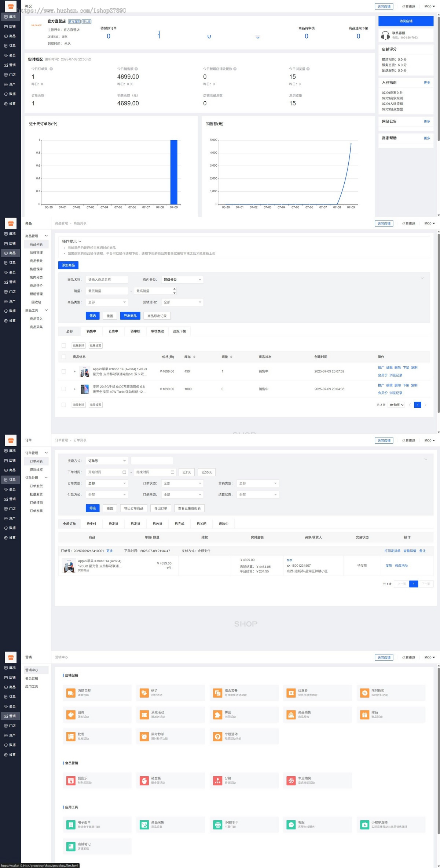Increase 最高销量 with the up stepper arrow
The height and width of the screenshot is (868, 440).
coord(174,289)
